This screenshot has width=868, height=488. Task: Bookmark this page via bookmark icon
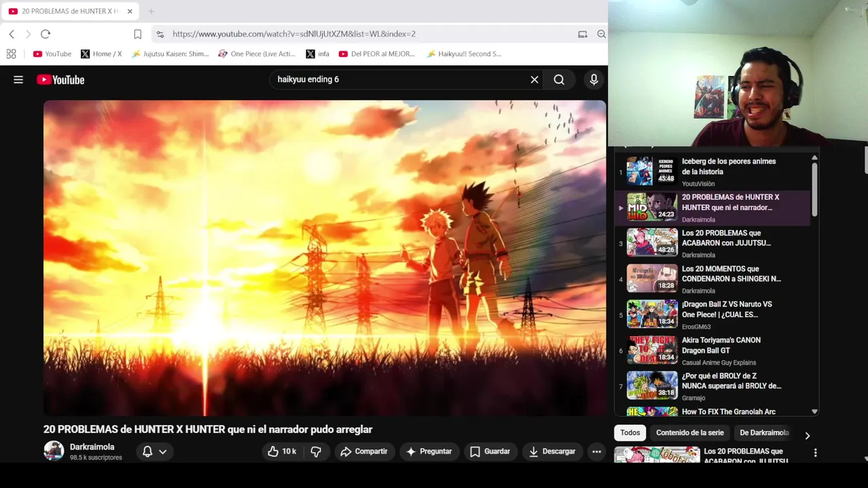tap(138, 34)
